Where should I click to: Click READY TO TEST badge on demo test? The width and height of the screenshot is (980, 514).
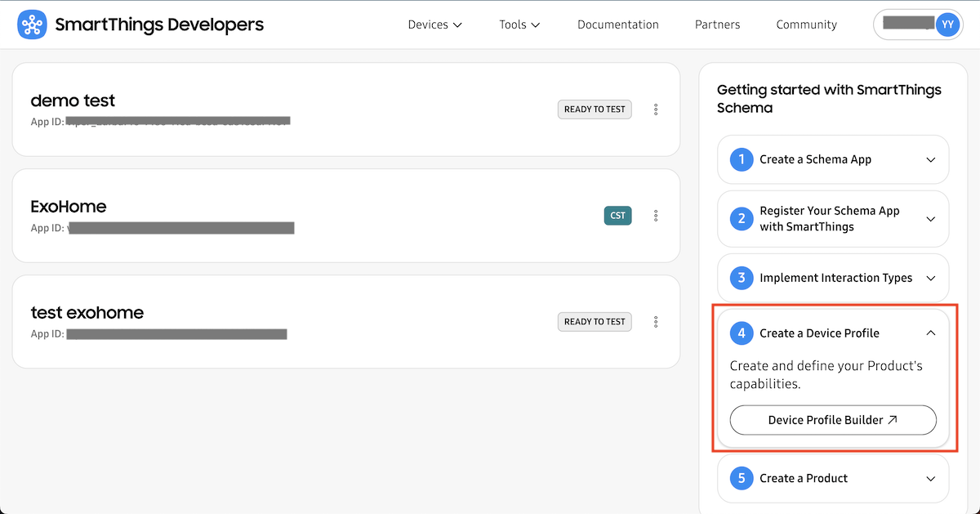[x=595, y=110]
